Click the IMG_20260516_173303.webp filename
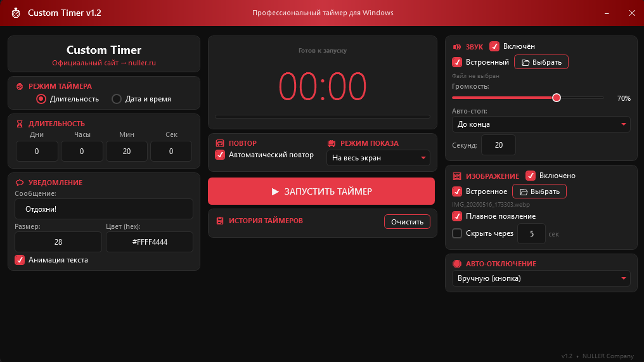Screen dimensions: 644x362 pos(491,205)
